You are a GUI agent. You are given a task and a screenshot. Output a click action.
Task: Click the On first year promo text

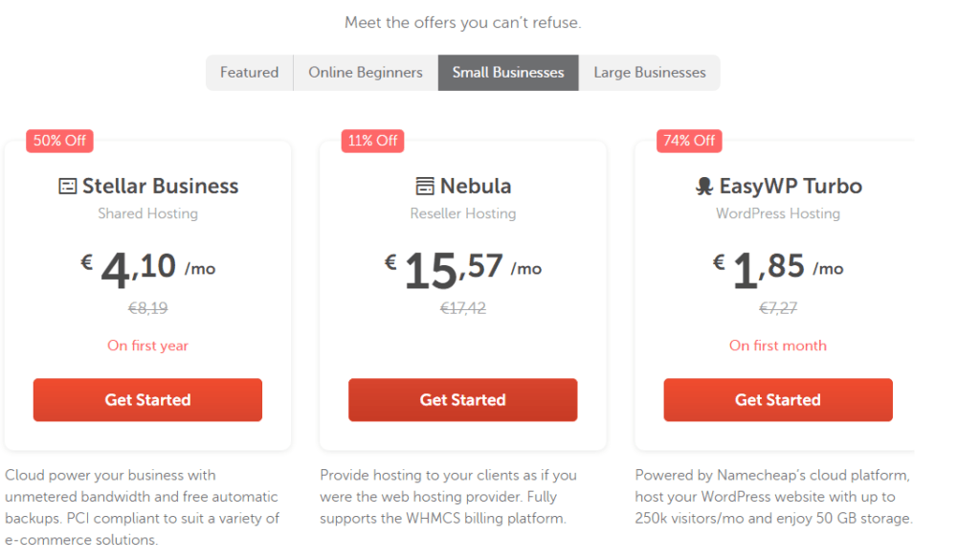[147, 346]
